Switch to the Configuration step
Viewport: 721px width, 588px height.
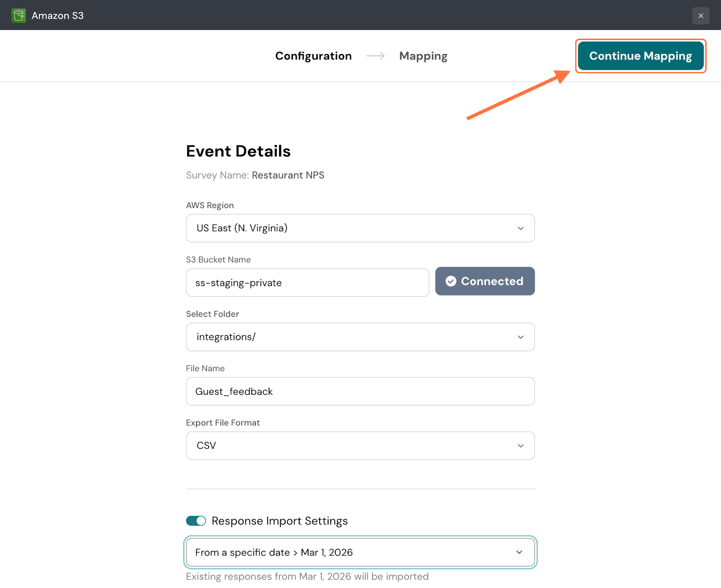click(x=313, y=56)
